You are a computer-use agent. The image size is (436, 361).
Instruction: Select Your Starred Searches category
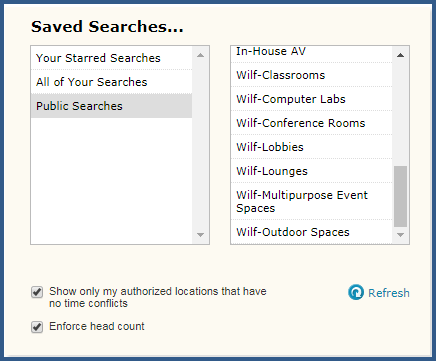pyautogui.click(x=111, y=58)
